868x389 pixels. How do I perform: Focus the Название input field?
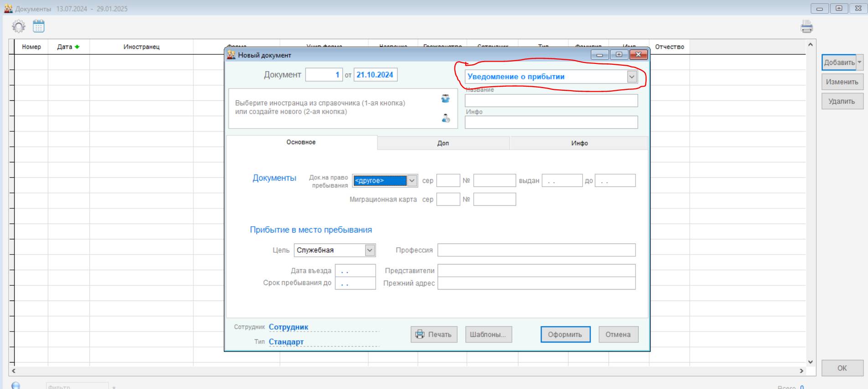(x=551, y=101)
